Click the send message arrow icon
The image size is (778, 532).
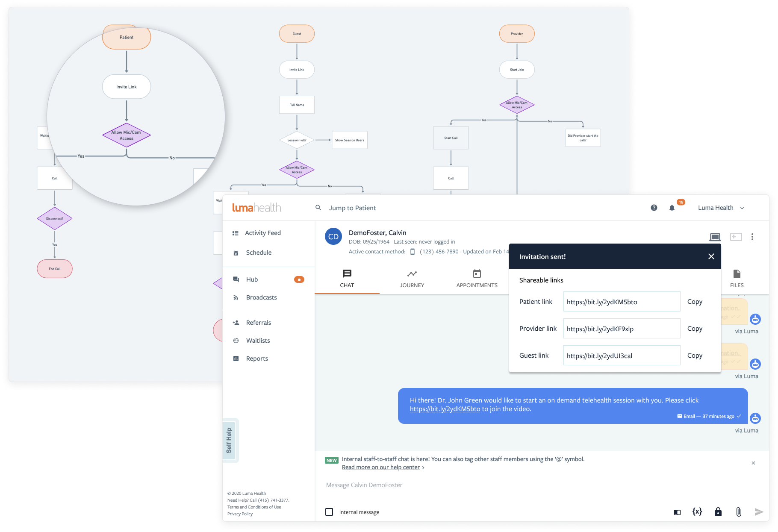click(x=759, y=512)
